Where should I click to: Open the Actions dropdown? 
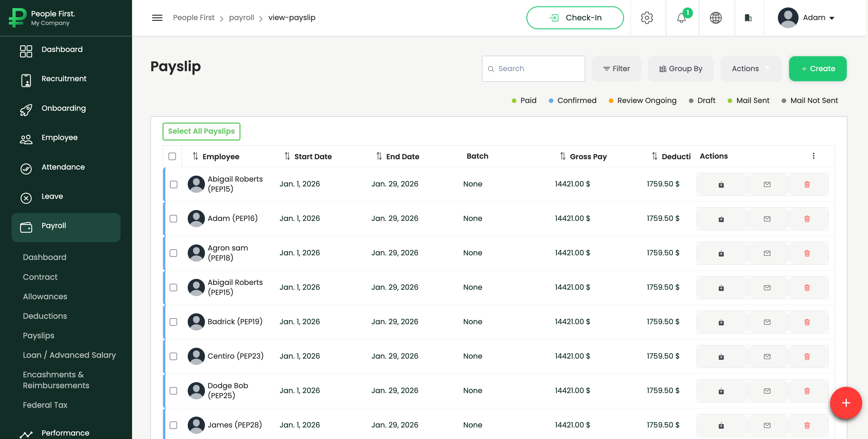pyautogui.click(x=751, y=69)
